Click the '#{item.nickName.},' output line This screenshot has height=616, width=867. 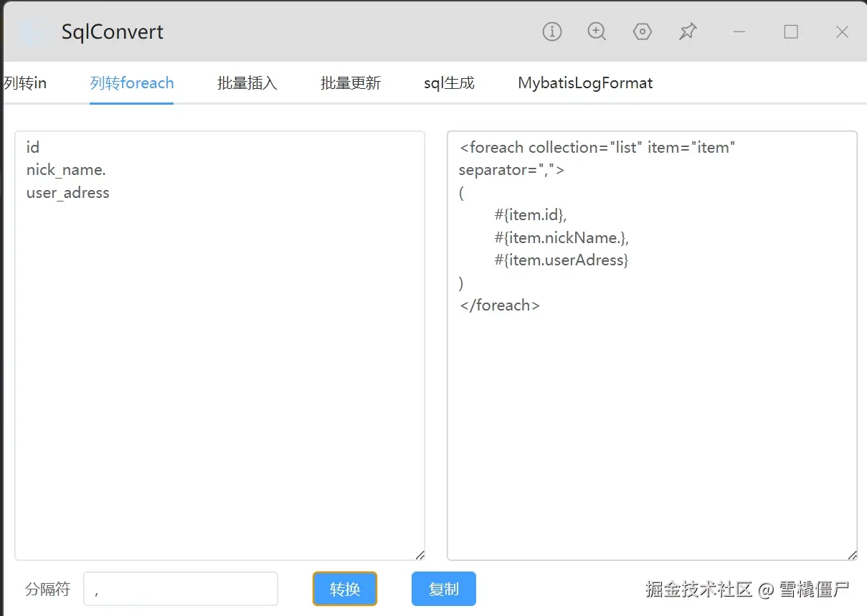tap(562, 237)
